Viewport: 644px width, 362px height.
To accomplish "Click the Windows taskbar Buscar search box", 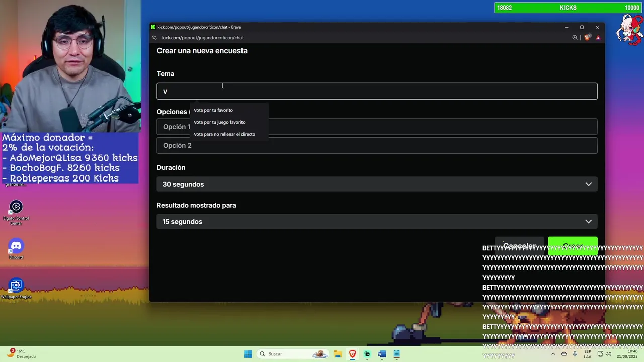I will click(293, 354).
